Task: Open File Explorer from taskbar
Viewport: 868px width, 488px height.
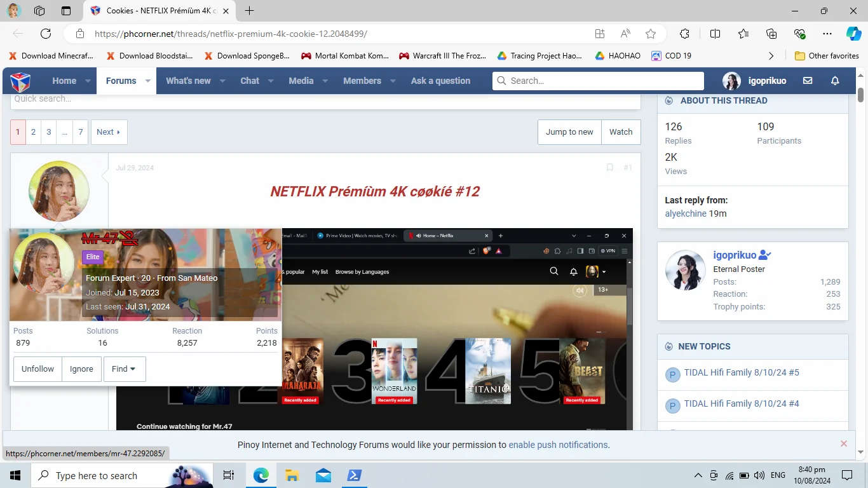Action: pyautogui.click(x=292, y=475)
